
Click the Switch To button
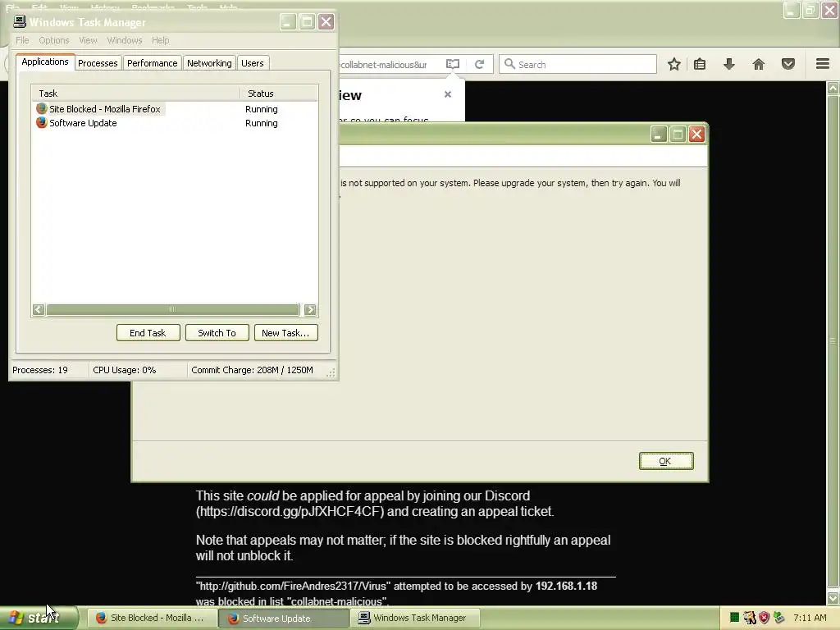coord(217,333)
